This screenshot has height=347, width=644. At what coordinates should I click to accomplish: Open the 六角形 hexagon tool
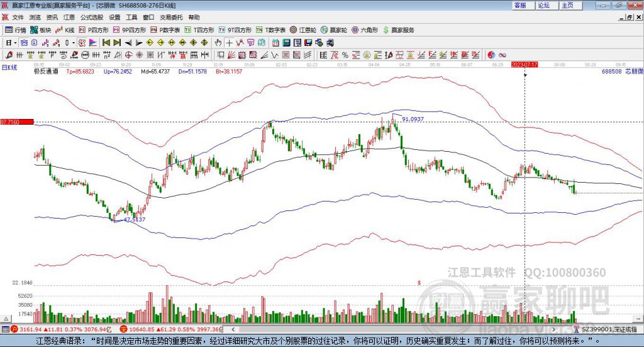click(x=365, y=30)
